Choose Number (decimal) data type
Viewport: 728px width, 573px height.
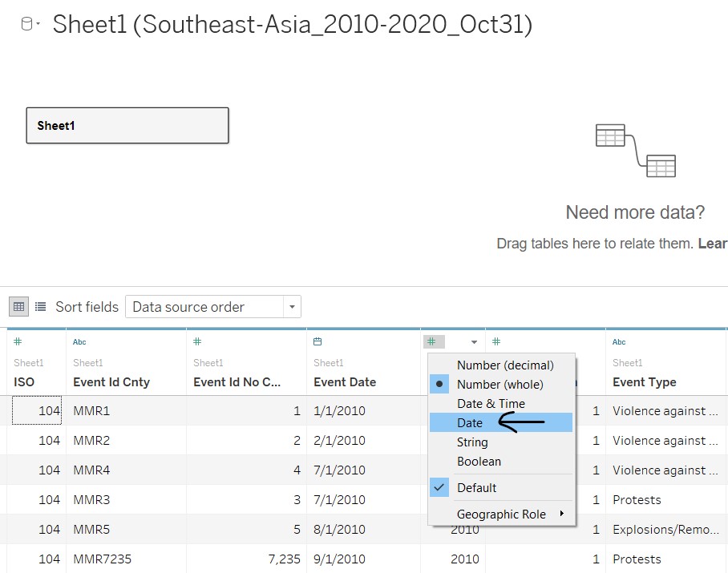pyautogui.click(x=505, y=365)
